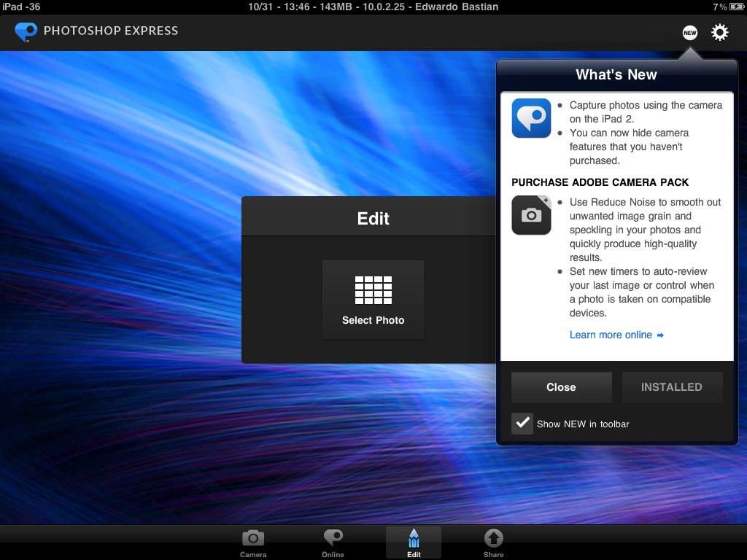This screenshot has height=560, width=747.
Task: Click the 'Set new timers to auto-review' bullet
Action: (642, 292)
